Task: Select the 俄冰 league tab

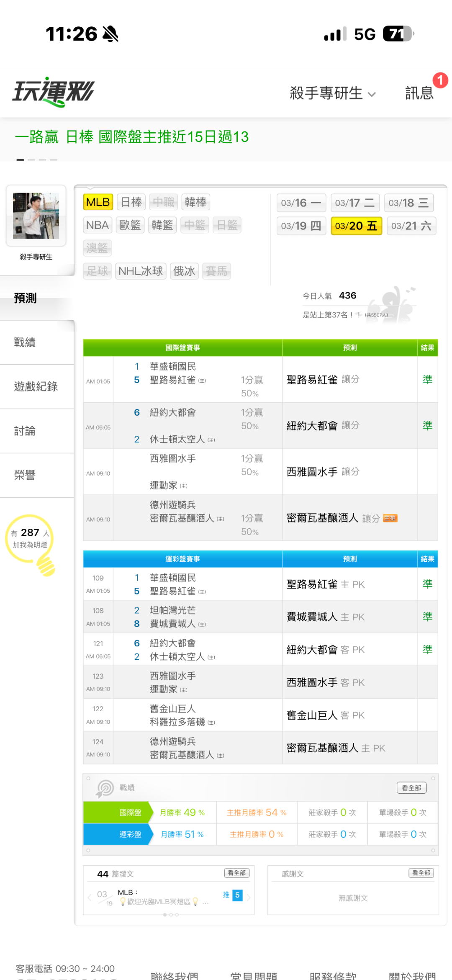Action: (184, 271)
